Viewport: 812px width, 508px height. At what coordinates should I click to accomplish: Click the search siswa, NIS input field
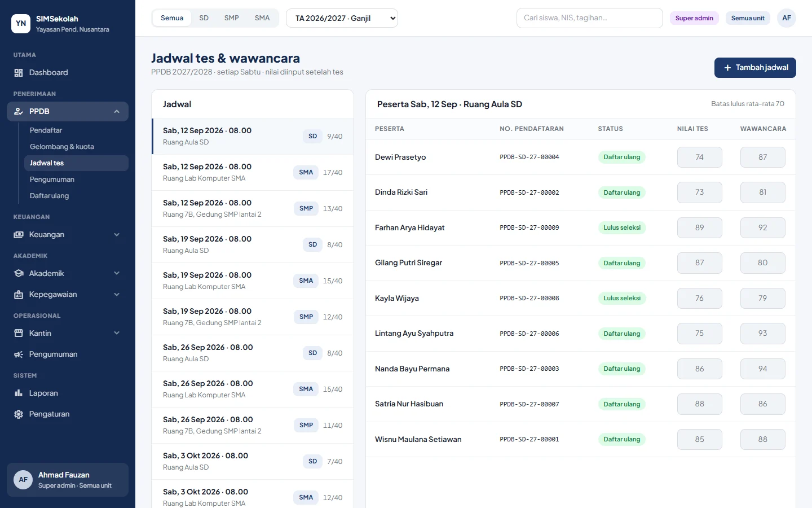click(589, 18)
